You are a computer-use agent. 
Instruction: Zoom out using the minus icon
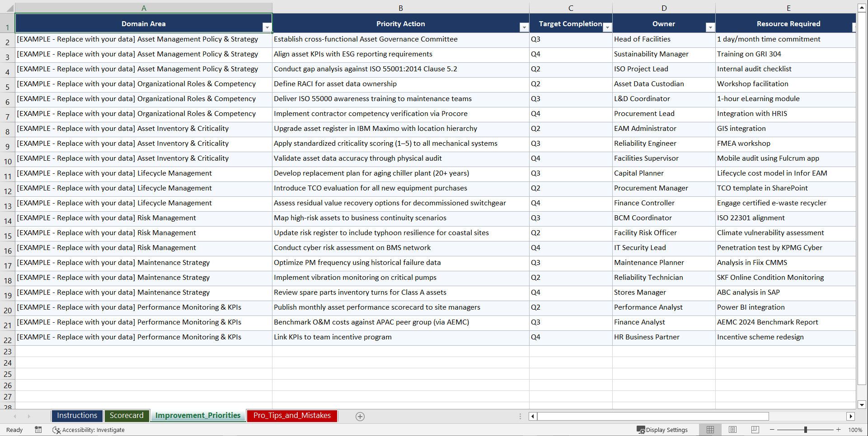(x=772, y=430)
